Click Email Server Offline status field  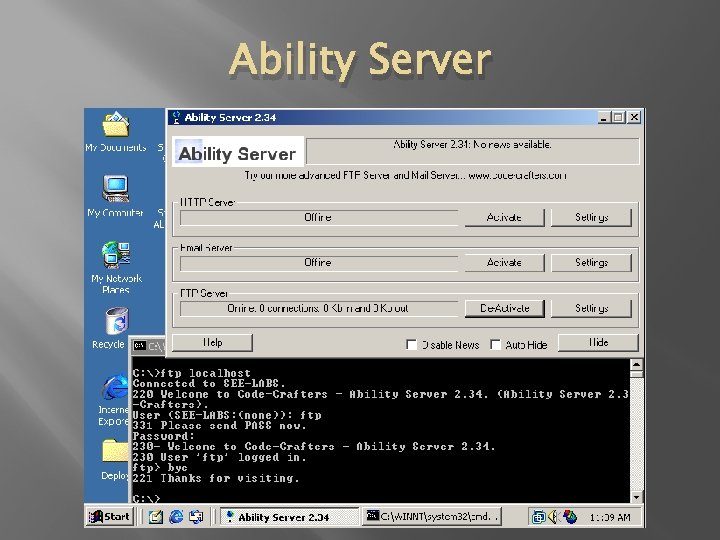[x=318, y=263]
